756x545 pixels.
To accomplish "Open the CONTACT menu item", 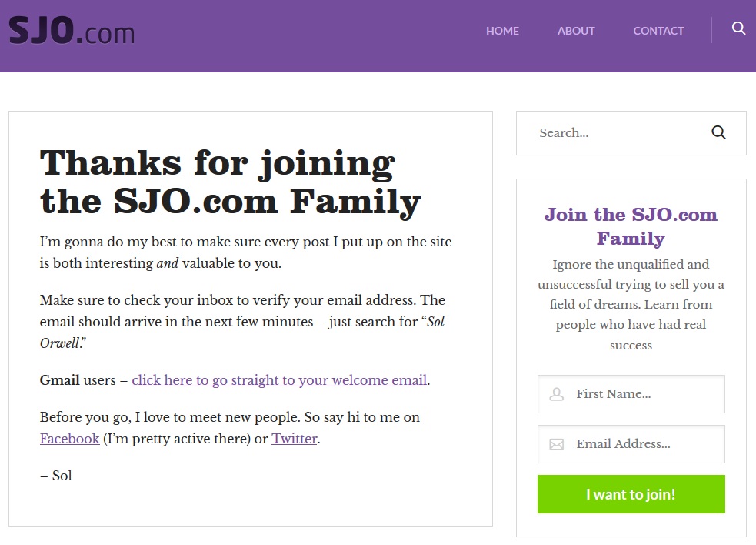I will coord(658,31).
